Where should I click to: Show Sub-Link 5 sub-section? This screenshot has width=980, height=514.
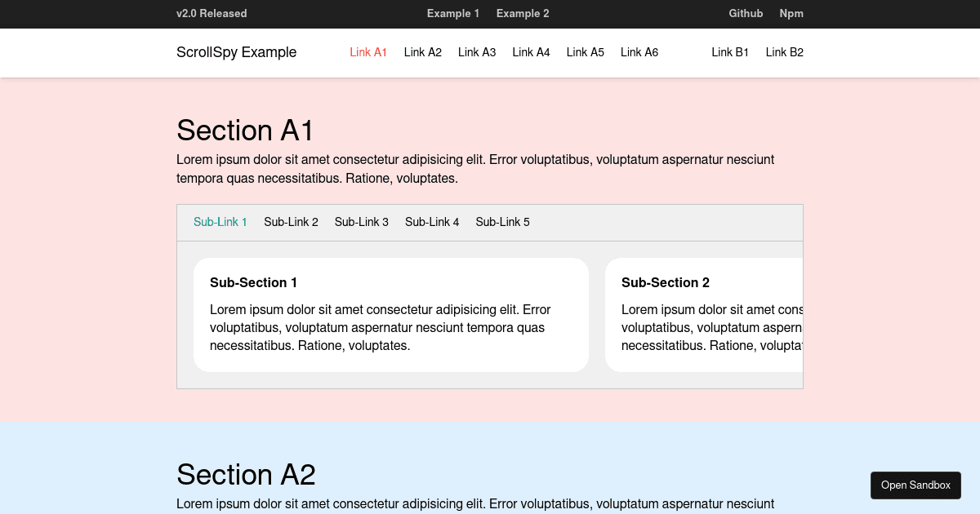503,222
